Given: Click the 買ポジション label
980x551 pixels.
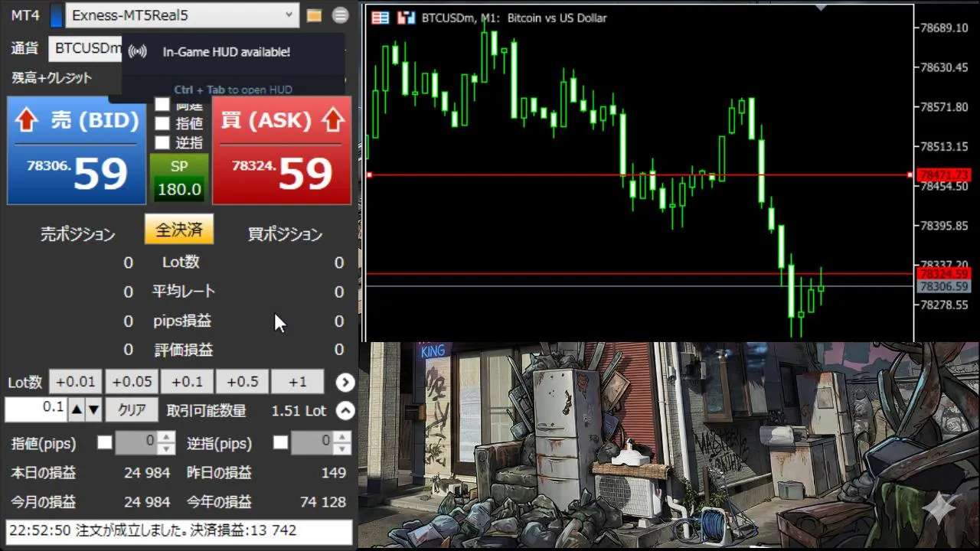Looking at the screenshot, I should 285,234.
